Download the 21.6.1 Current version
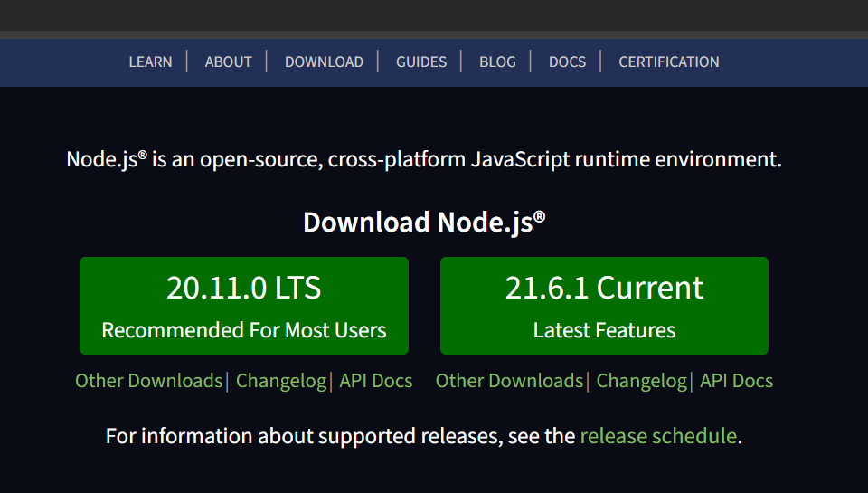The height and width of the screenshot is (493, 868). 604,306
